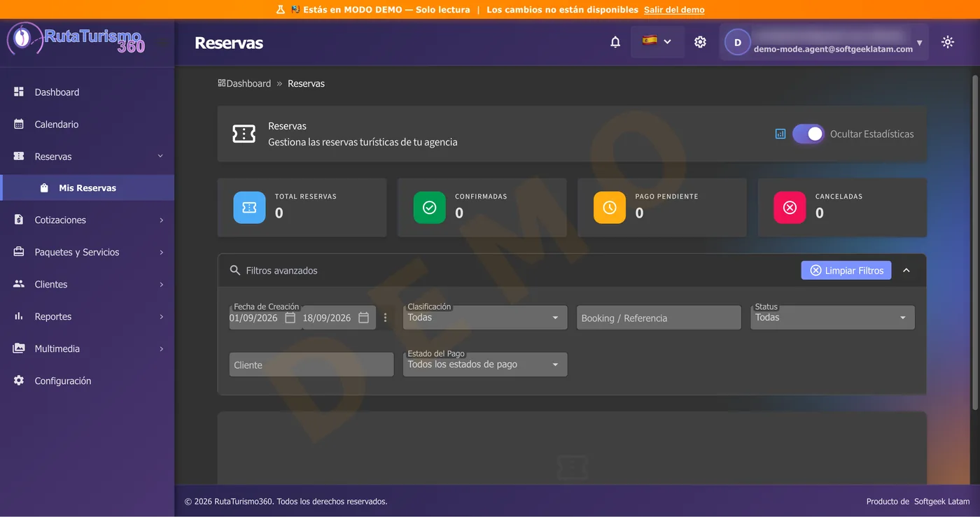Switch theme with the sun icon
Screen dimensions: 980x517
tap(948, 42)
